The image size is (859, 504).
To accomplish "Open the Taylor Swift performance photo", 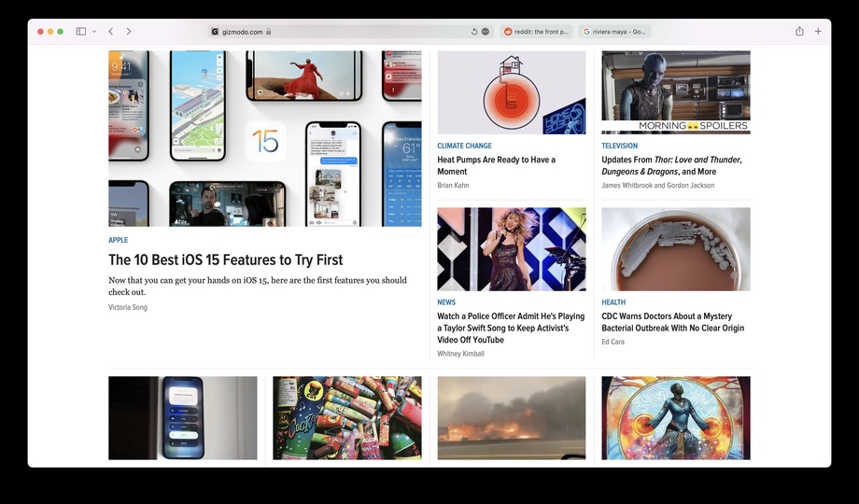I will 511,249.
